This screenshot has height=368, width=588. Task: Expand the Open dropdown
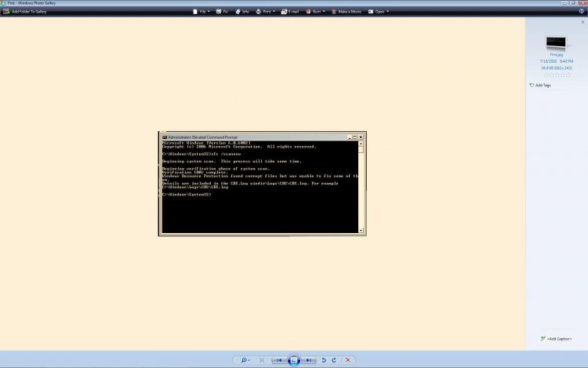pyautogui.click(x=379, y=12)
